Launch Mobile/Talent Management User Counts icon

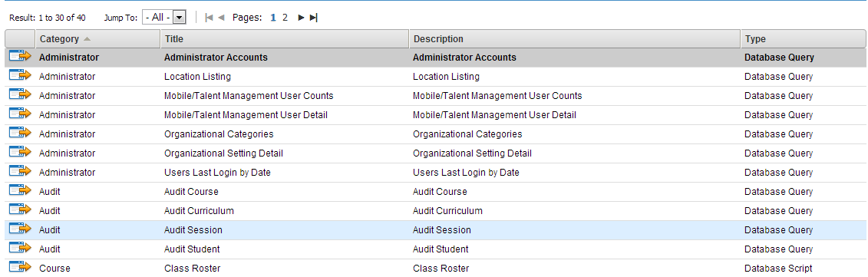click(20, 95)
